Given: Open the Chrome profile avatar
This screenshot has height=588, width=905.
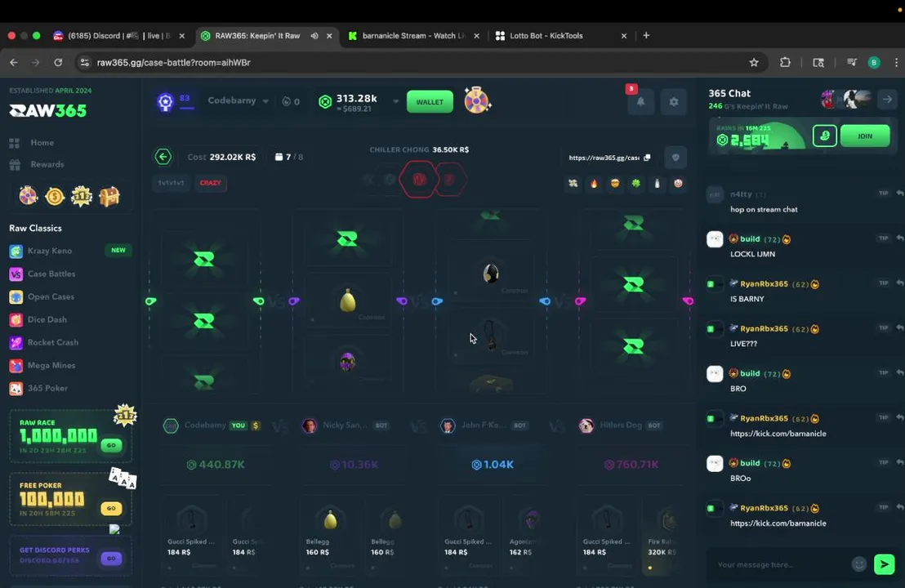Looking at the screenshot, I should (874, 62).
